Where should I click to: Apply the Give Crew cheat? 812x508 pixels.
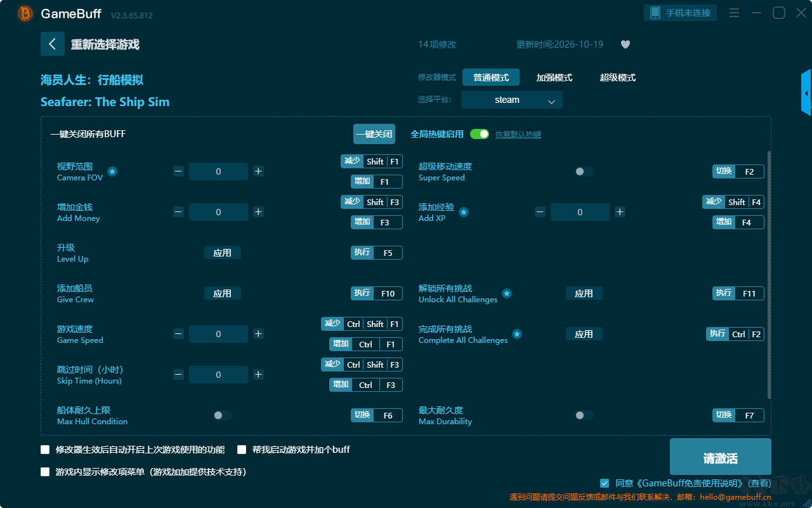pyautogui.click(x=223, y=293)
